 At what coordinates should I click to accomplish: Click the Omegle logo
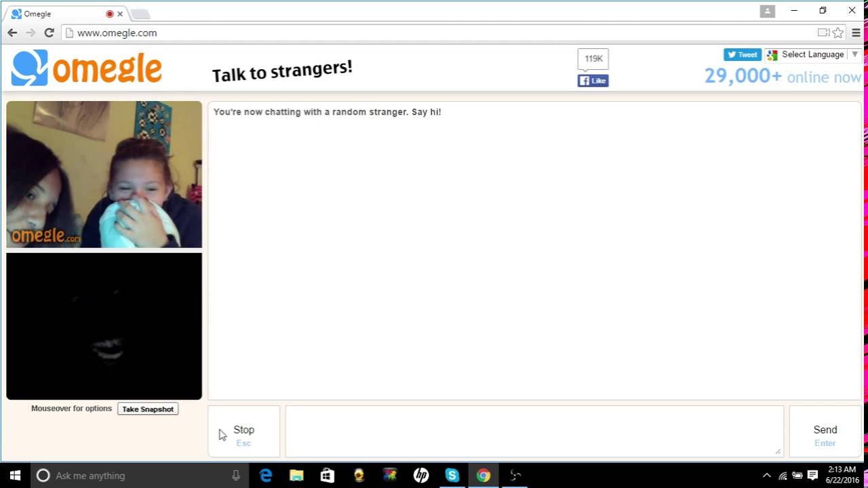tap(87, 68)
